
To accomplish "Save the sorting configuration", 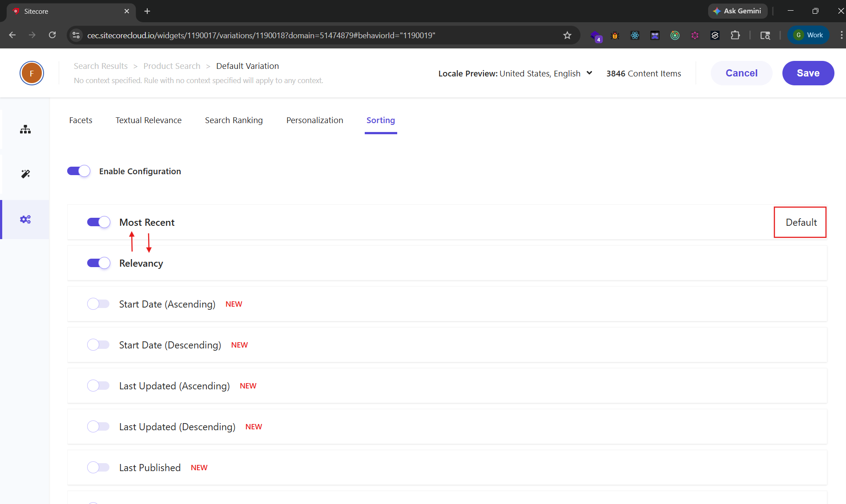I will point(808,73).
